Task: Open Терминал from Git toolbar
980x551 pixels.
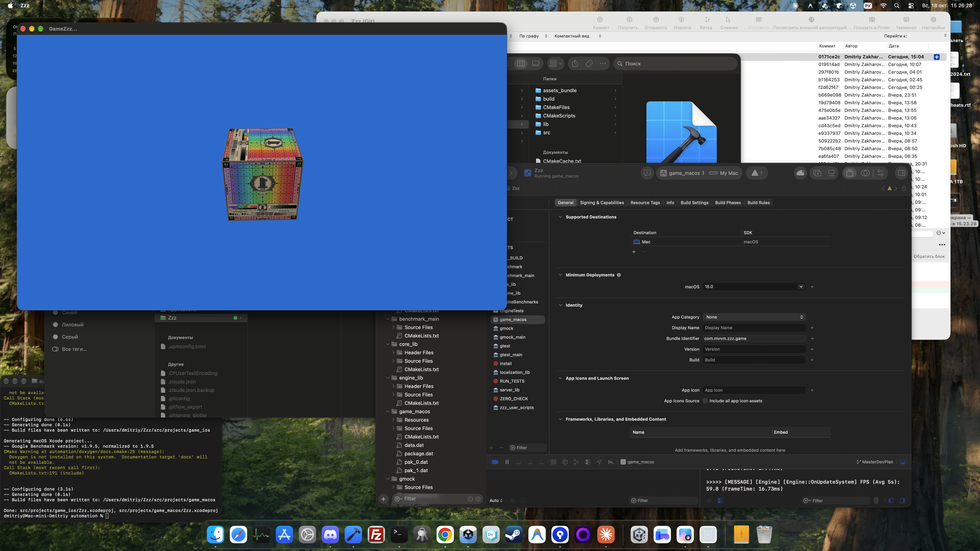Action: point(906,23)
